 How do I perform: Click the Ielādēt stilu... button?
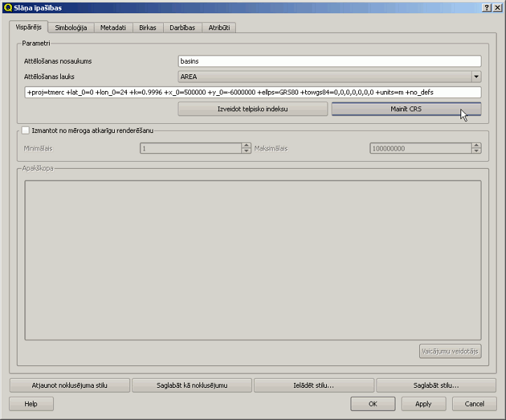pyautogui.click(x=314, y=386)
